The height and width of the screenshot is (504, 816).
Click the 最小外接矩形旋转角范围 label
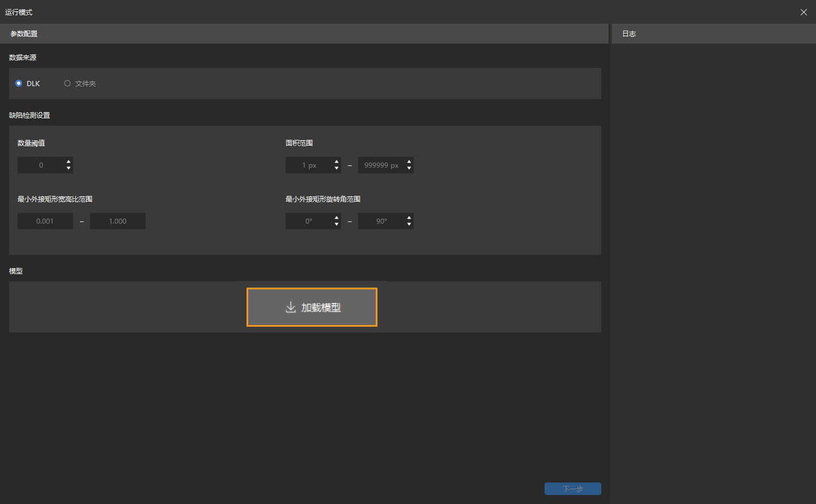(323, 199)
